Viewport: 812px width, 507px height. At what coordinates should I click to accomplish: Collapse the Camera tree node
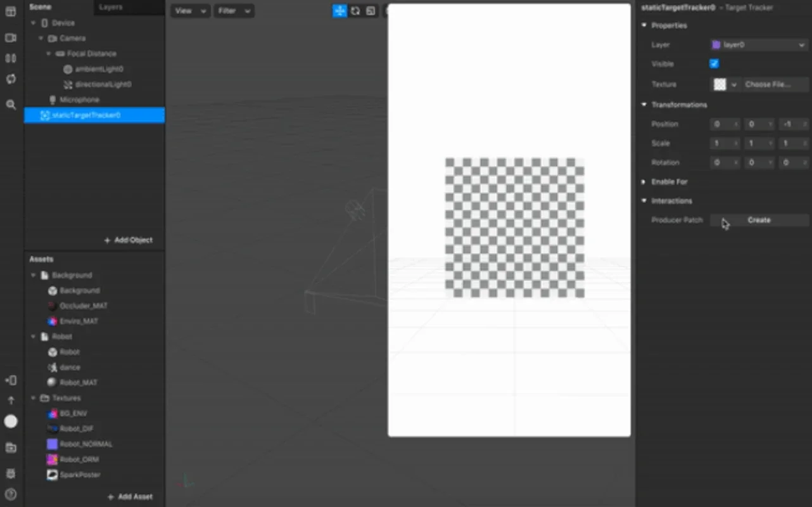coord(41,38)
